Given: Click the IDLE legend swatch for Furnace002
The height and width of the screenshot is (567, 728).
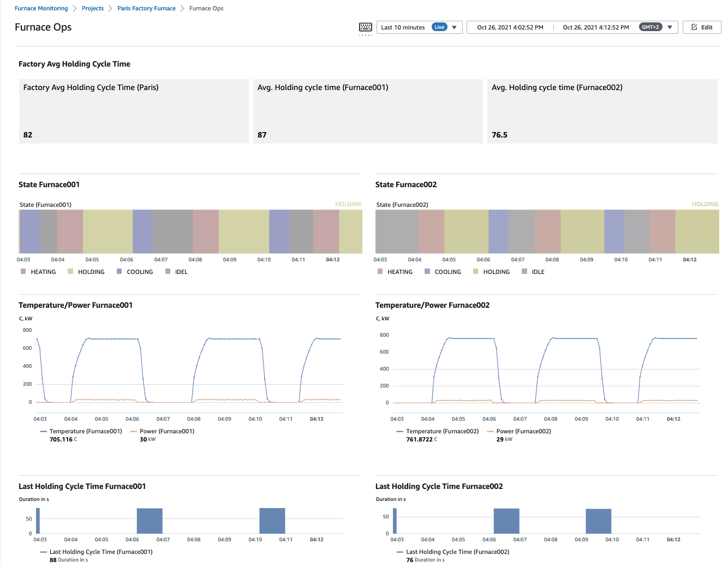Looking at the screenshot, I should [524, 271].
